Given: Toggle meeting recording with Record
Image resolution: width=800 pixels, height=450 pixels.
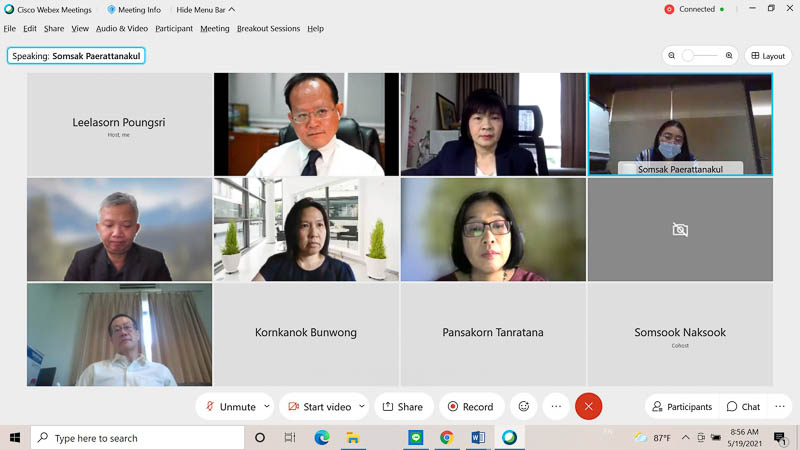Looking at the screenshot, I should 470,407.
